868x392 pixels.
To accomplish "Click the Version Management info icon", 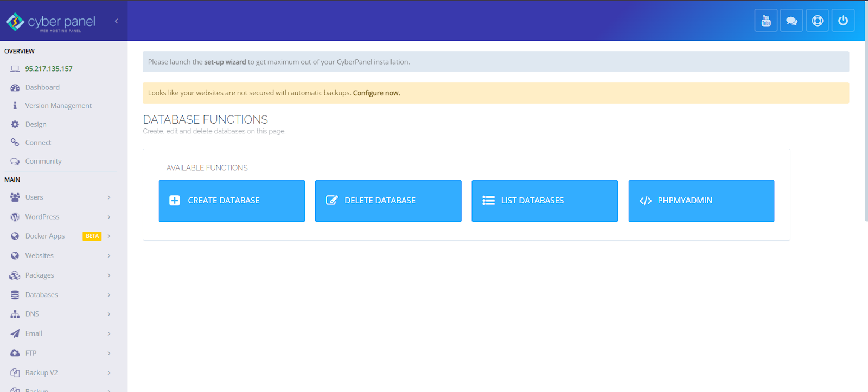I will point(15,106).
